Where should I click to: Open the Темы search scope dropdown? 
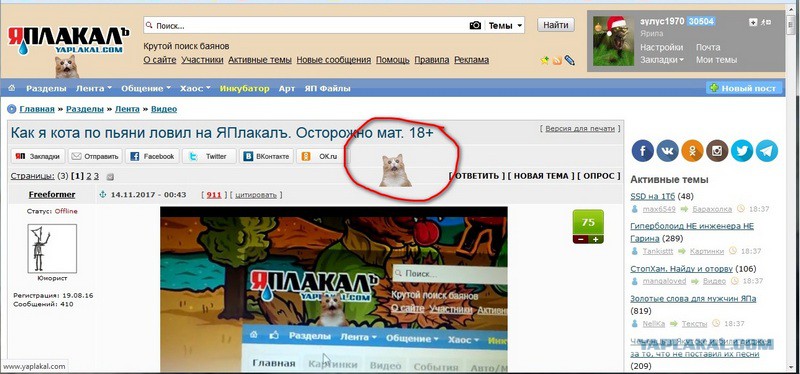[x=506, y=25]
